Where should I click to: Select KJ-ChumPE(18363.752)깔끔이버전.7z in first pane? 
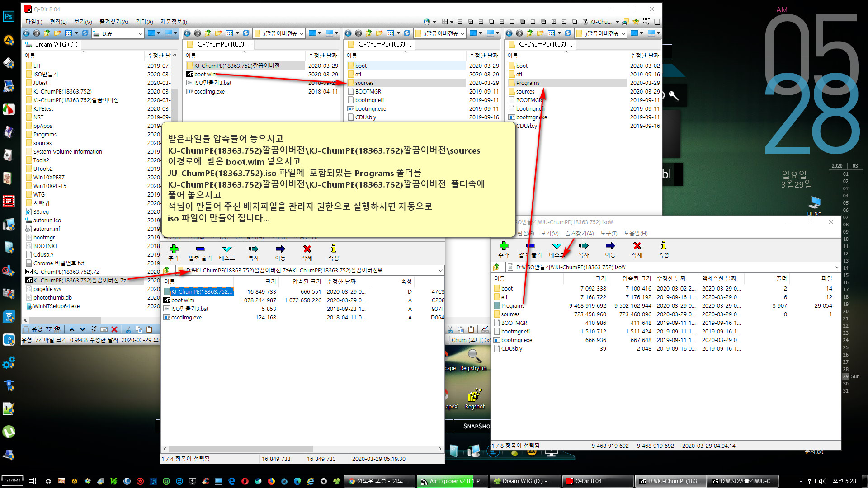pyautogui.click(x=80, y=281)
